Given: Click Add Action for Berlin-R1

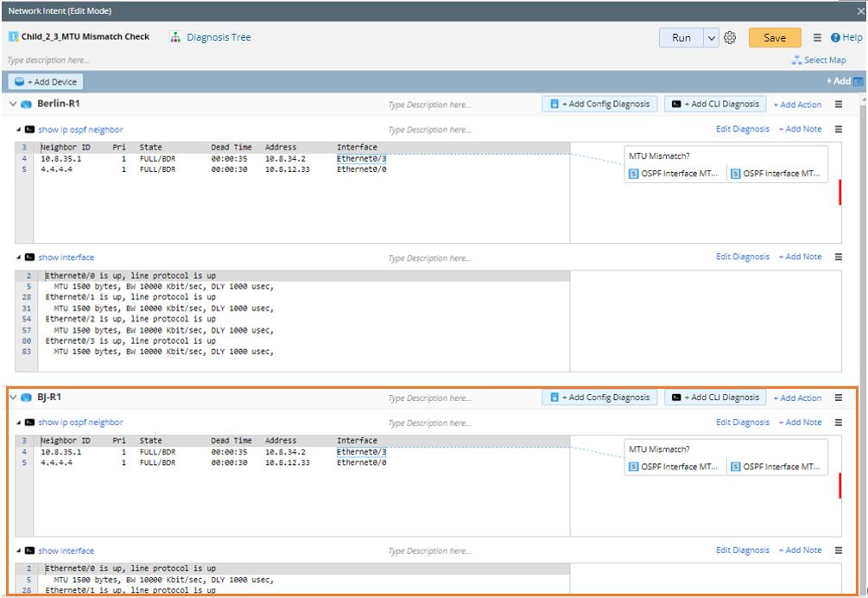Looking at the screenshot, I should (x=797, y=104).
